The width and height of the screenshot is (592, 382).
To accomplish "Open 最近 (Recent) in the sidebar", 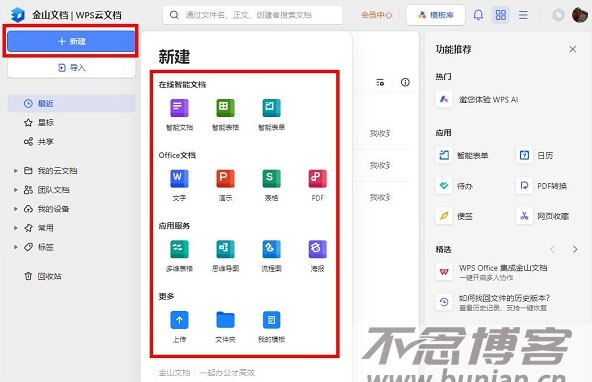I will click(x=72, y=103).
